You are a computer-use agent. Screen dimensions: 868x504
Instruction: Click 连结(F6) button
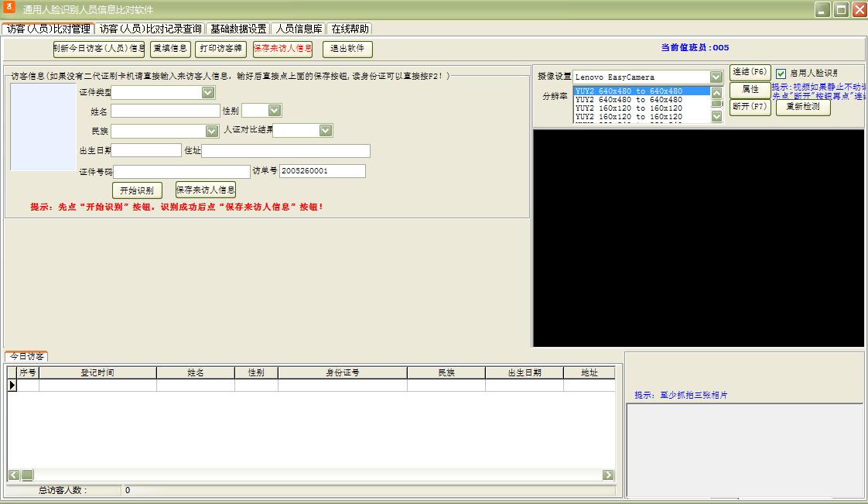tap(750, 73)
